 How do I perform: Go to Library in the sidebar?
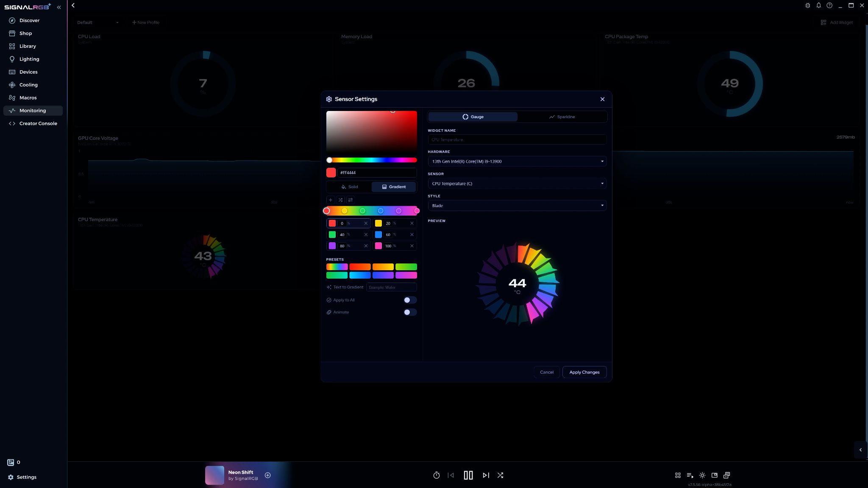coord(28,46)
